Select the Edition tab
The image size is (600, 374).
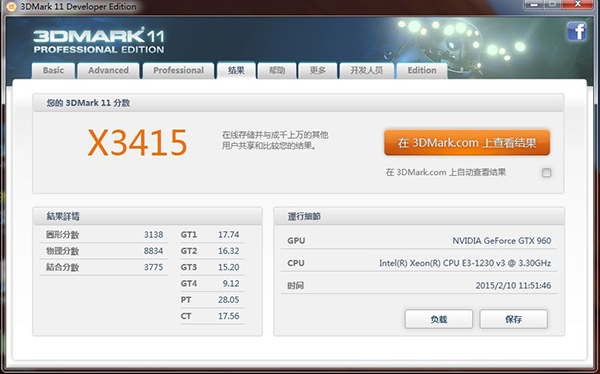(x=422, y=70)
